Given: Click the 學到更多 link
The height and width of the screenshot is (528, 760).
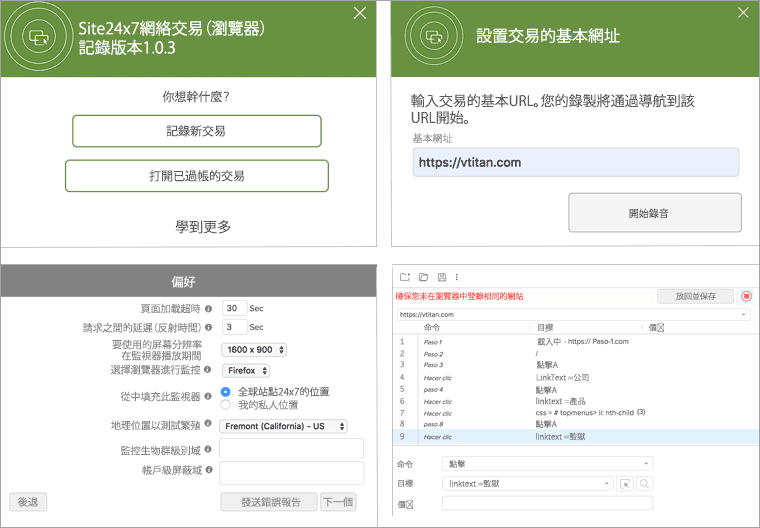Looking at the screenshot, I should 203,226.
